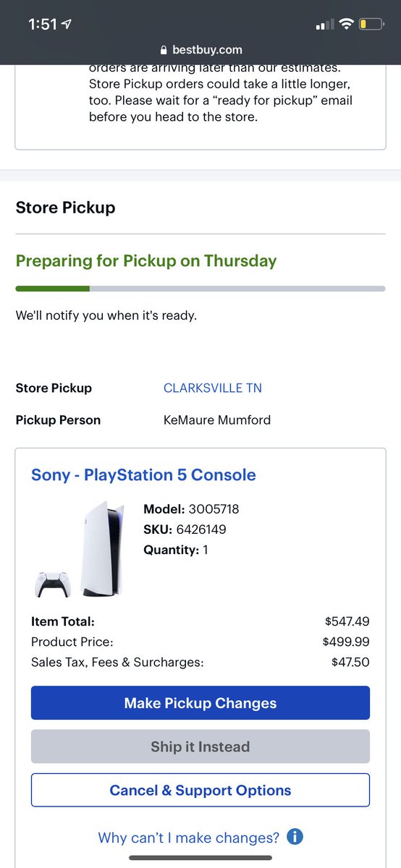Tap the info icon beside Why can't I make changes
Viewport: 401px width, 868px height.
pyautogui.click(x=295, y=837)
